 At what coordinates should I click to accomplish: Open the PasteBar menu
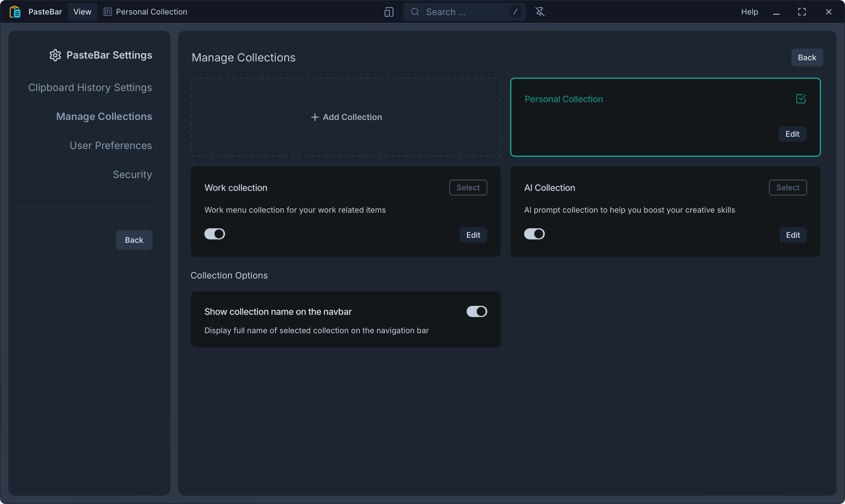coord(45,12)
